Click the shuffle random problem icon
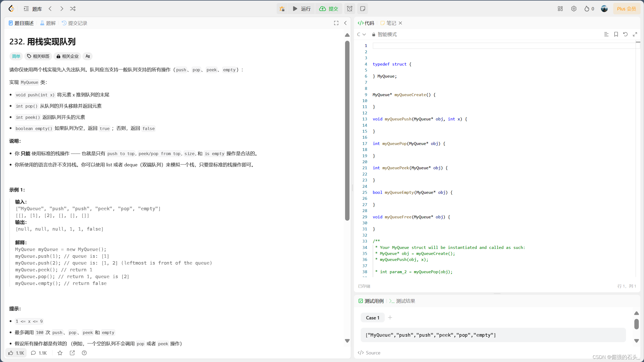 [73, 9]
